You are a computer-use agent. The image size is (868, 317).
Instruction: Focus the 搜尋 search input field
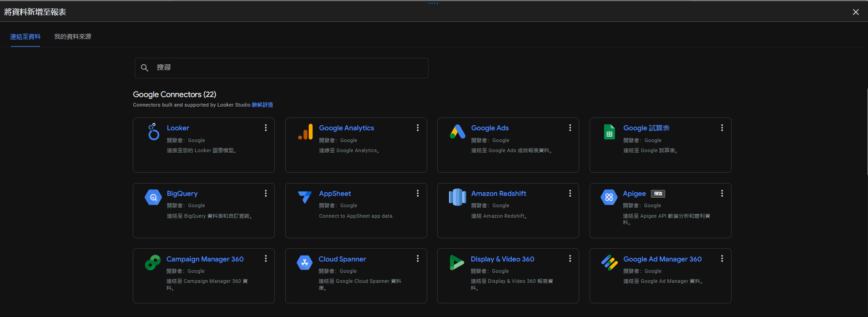coord(282,68)
